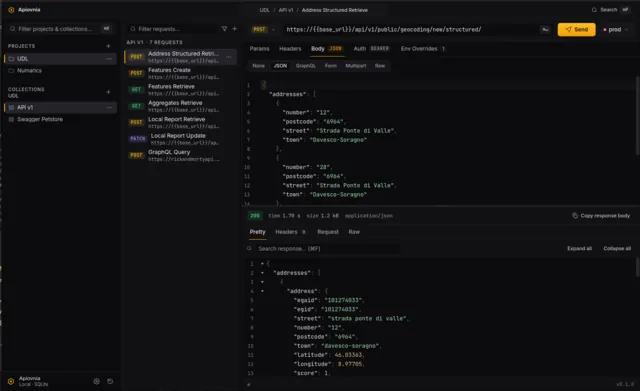Viewport: 640px width, 391px height.
Task: Select the Raw body type
Action: point(380,66)
